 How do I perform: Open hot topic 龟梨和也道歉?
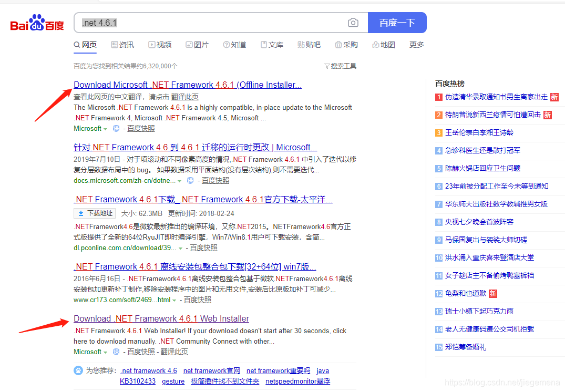click(x=466, y=293)
